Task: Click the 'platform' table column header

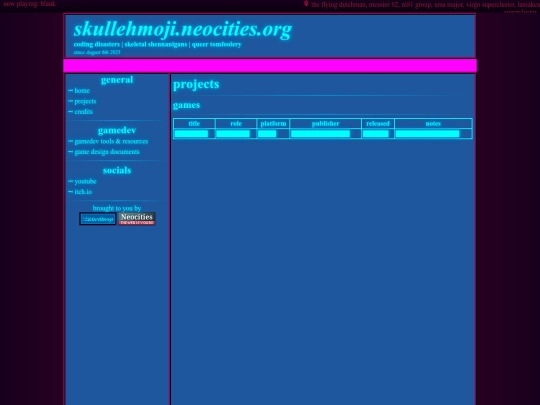Action: point(273,123)
